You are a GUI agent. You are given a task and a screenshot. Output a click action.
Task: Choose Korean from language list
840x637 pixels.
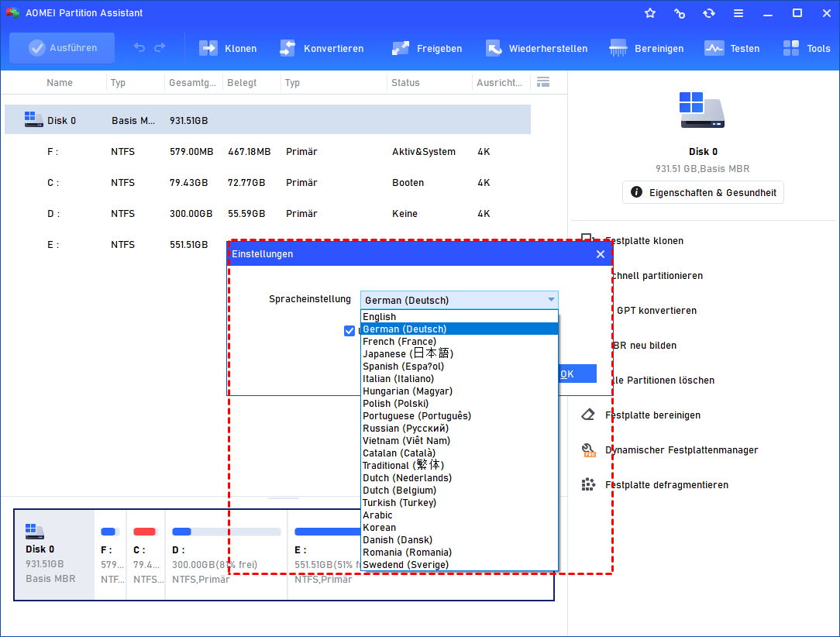[460, 527]
